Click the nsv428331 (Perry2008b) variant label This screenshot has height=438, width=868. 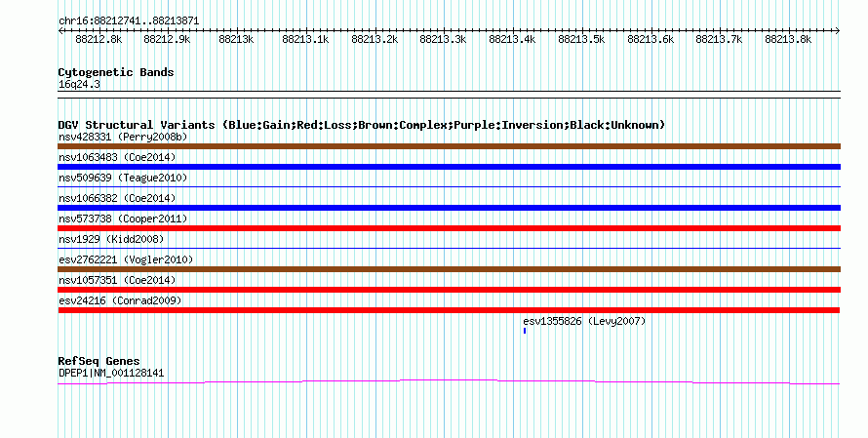click(x=123, y=137)
